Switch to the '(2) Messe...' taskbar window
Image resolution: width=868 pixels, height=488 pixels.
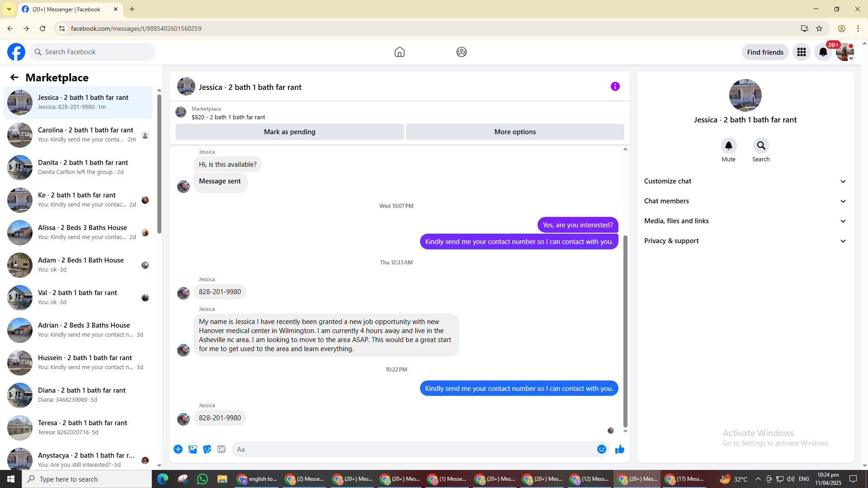click(x=305, y=479)
